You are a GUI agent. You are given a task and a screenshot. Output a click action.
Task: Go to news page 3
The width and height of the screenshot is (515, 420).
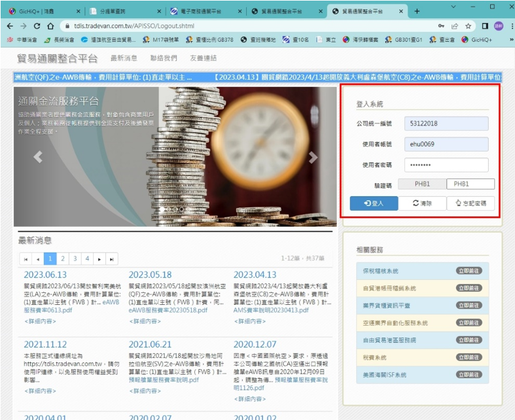[75, 259]
